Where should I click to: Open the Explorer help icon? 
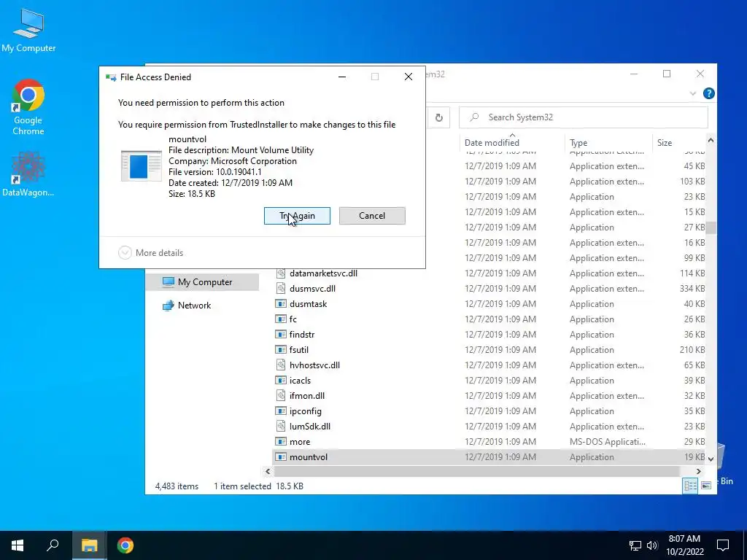[708, 93]
